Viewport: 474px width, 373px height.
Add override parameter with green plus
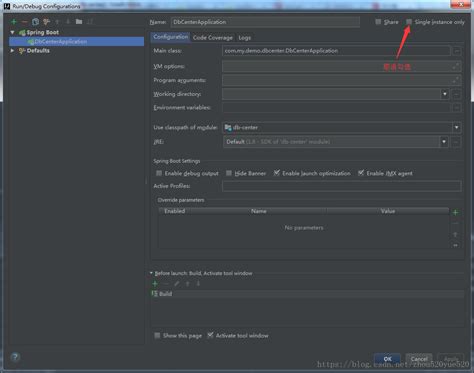455,213
